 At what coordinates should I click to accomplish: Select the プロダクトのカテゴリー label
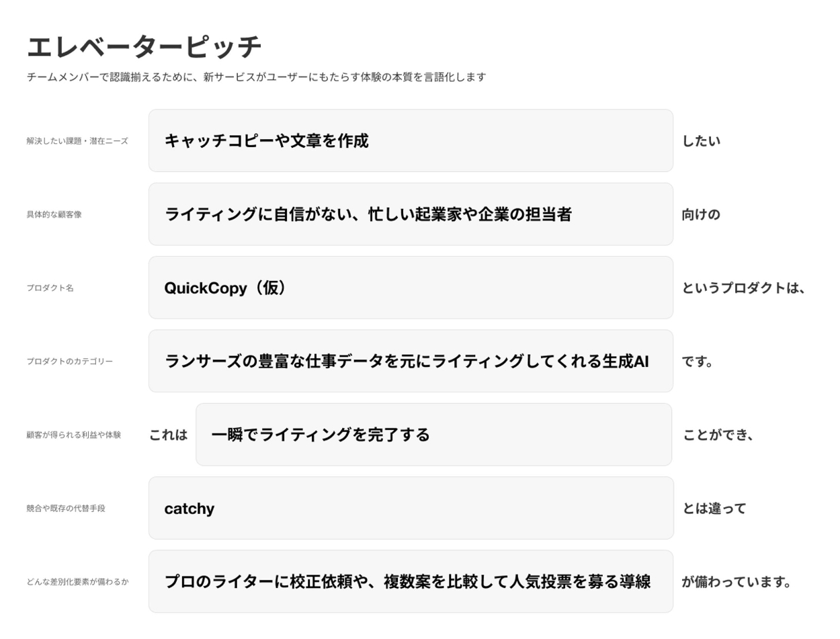click(x=69, y=361)
